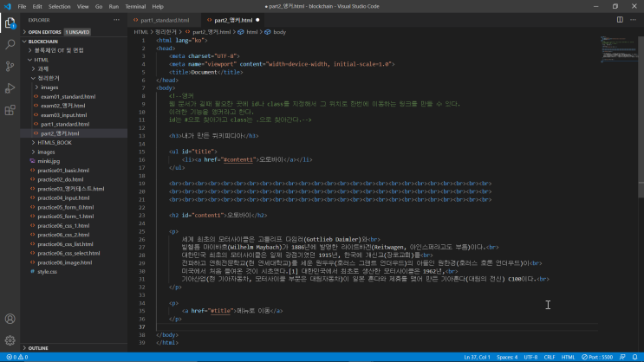Open the View menu
This screenshot has width=644, height=362.
click(x=82, y=7)
